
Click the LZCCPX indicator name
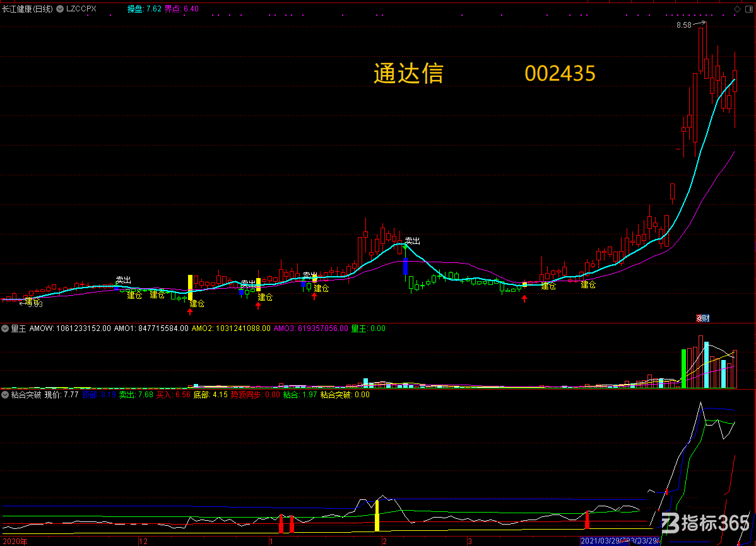(81, 9)
